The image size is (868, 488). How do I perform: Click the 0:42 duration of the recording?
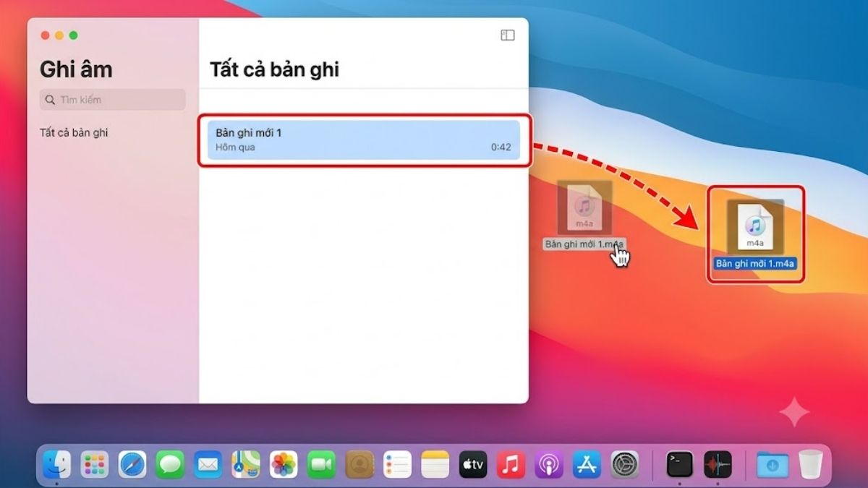tap(501, 147)
